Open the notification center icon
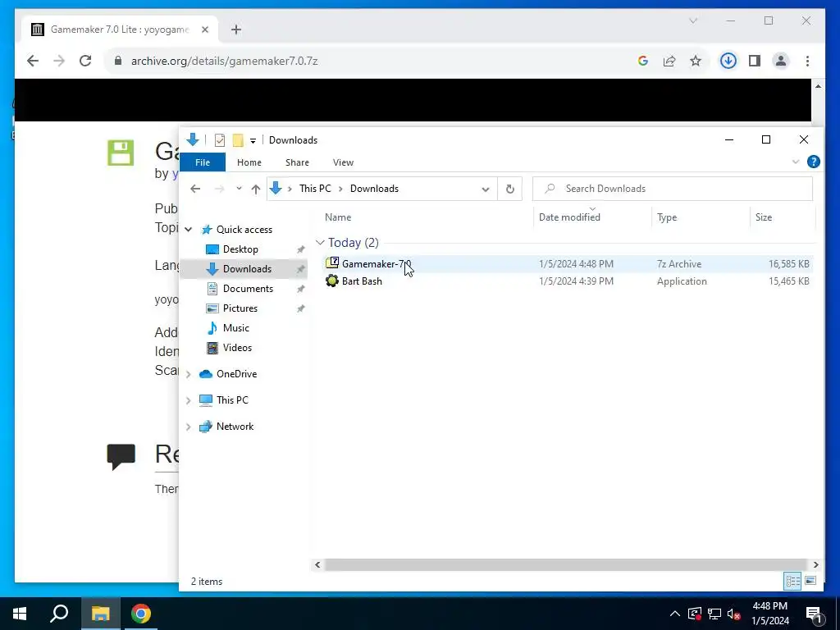Image resolution: width=840 pixels, height=630 pixels. 814,614
